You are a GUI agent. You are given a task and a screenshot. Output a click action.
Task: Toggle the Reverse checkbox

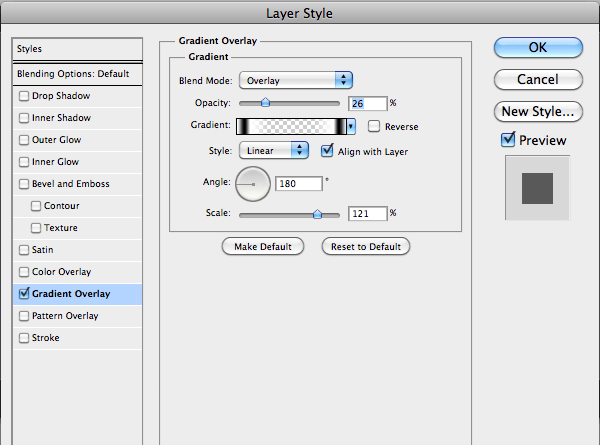click(x=373, y=126)
